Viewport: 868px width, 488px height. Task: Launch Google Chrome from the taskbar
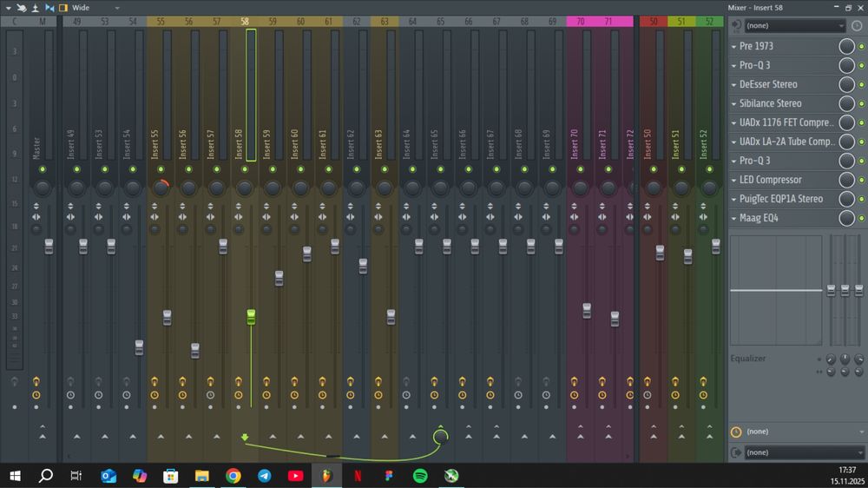pyautogui.click(x=233, y=476)
